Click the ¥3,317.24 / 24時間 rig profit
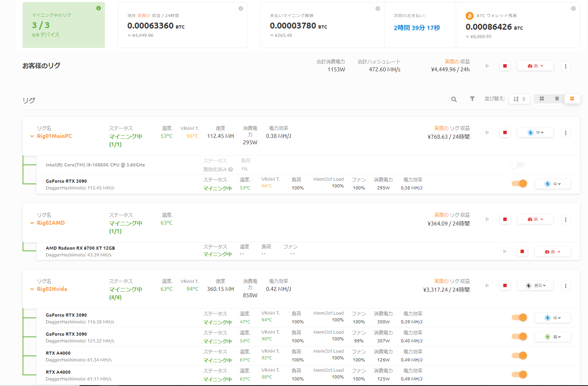The height and width of the screenshot is (386, 588). pyautogui.click(x=446, y=290)
